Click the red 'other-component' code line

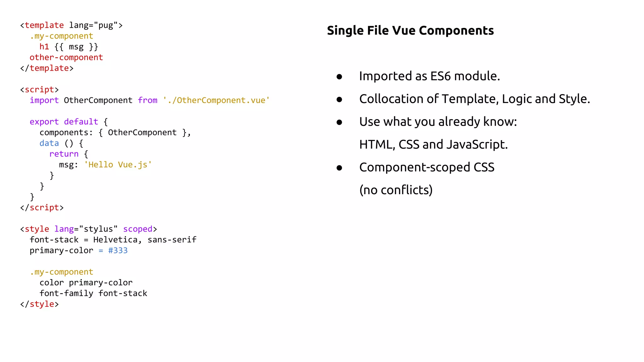click(x=66, y=58)
